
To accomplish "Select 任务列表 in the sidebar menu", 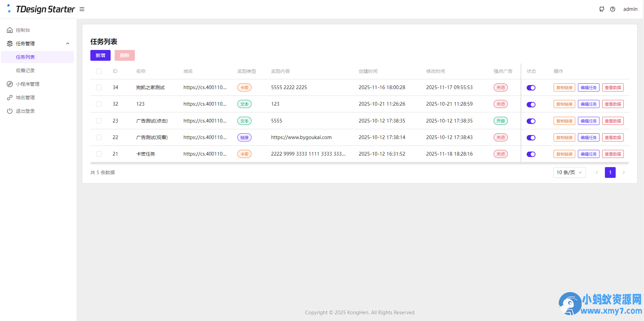I will [25, 57].
